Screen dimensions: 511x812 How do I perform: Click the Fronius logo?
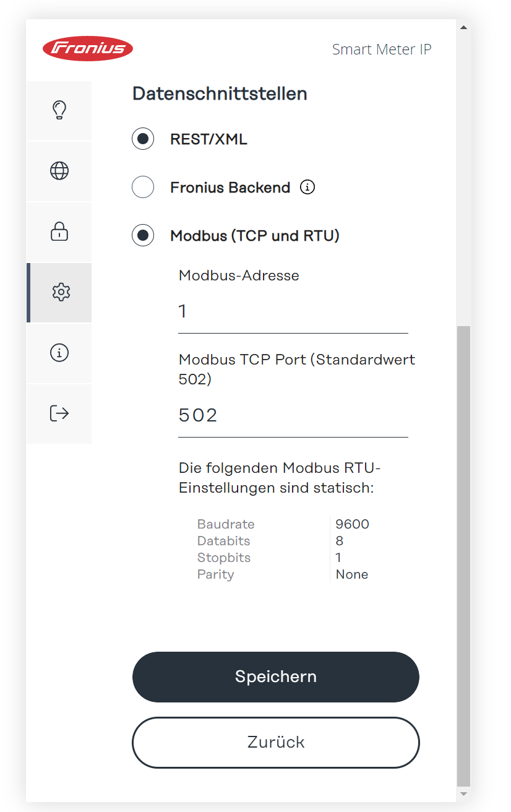[x=88, y=48]
